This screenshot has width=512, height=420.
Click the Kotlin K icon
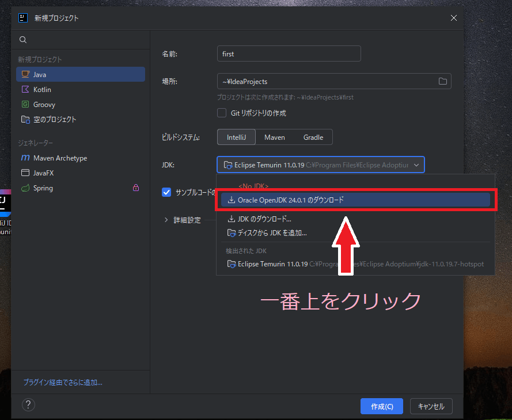pyautogui.click(x=25, y=89)
